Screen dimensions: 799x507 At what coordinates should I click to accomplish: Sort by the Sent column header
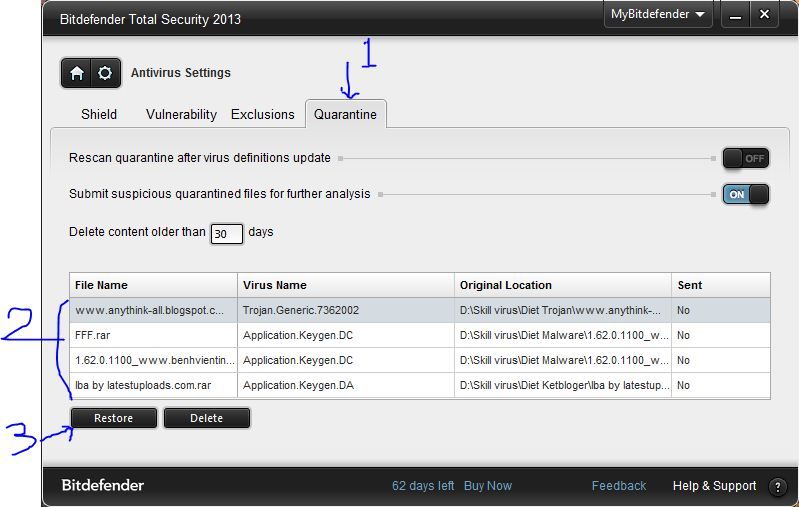click(x=721, y=285)
